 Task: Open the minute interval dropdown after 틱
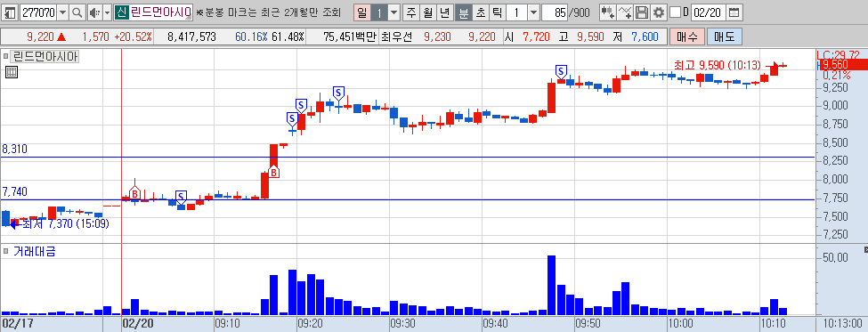[533, 12]
